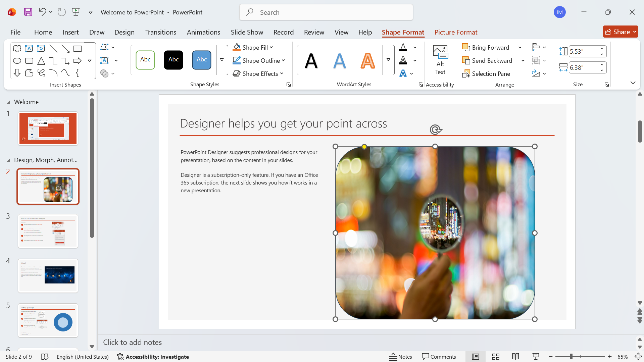Viewport: 644px width, 362px height.
Task: Switch to the Picture Format tab
Action: tap(456, 32)
